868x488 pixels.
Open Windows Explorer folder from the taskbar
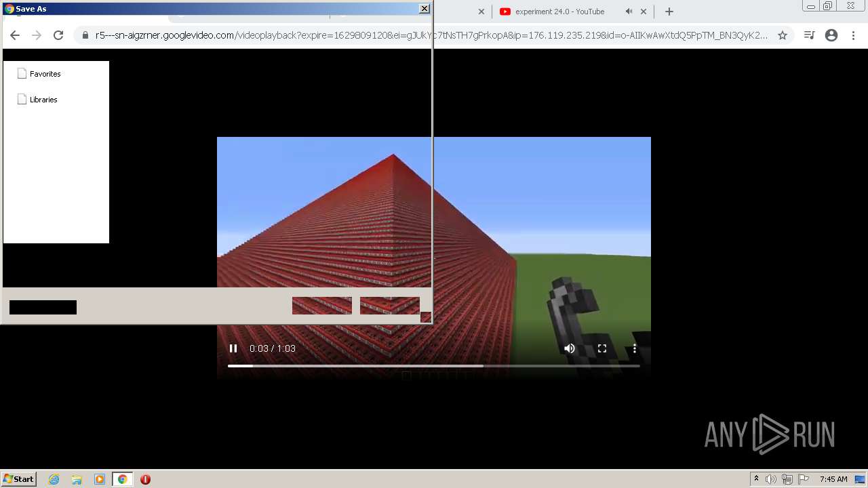coord(77,479)
